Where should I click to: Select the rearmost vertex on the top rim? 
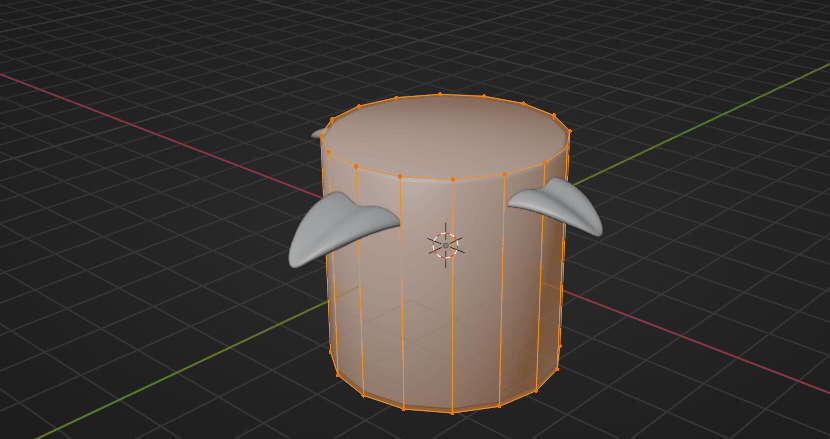coord(440,94)
